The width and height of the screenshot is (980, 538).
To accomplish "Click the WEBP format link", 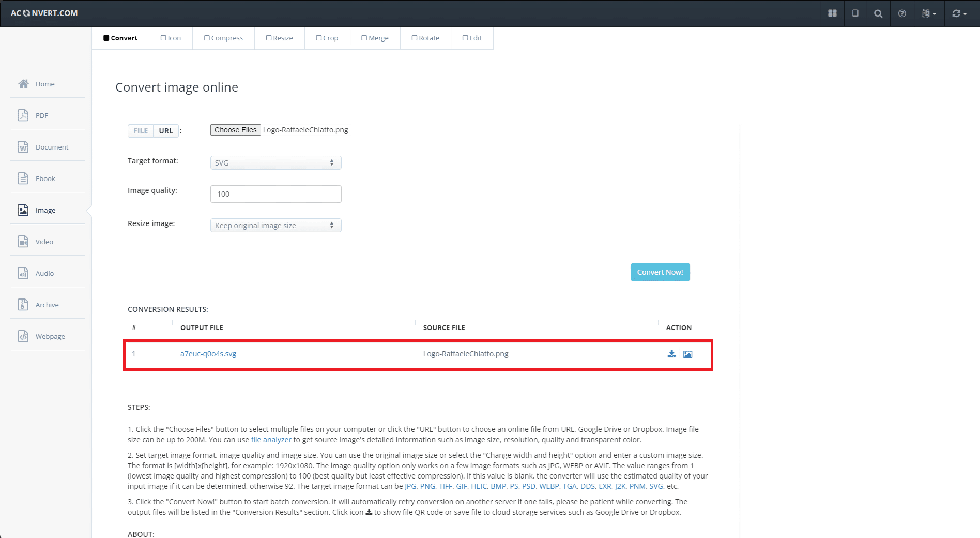I will [549, 486].
